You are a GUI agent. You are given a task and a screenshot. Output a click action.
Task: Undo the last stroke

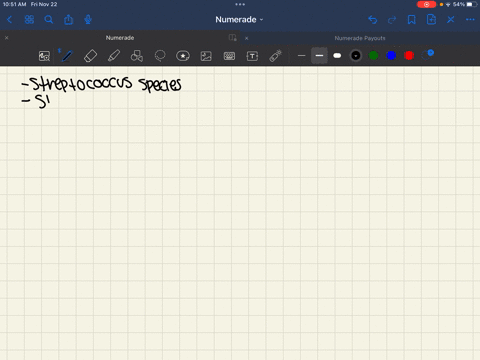point(373,20)
